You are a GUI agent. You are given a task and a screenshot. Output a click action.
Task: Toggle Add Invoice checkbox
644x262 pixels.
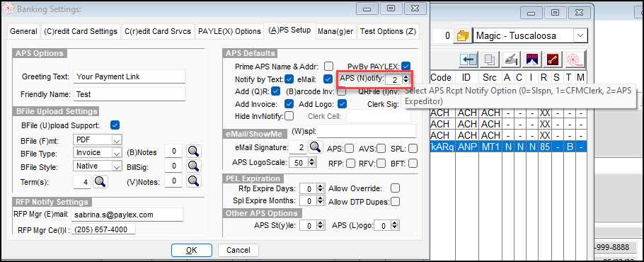289,103
